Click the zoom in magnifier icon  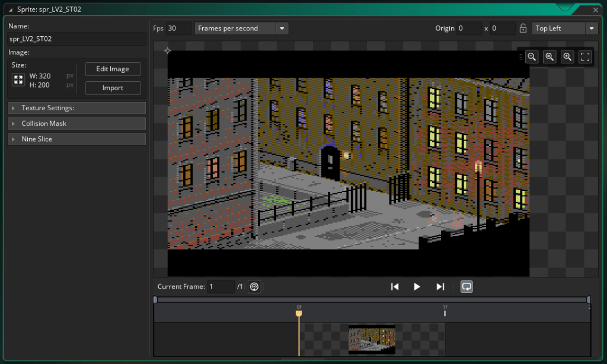click(567, 57)
